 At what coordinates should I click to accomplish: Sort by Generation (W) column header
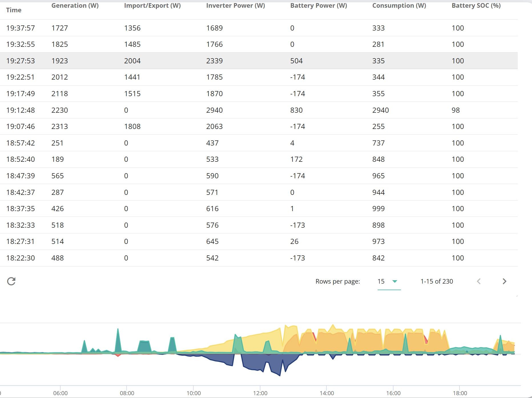click(x=75, y=5)
